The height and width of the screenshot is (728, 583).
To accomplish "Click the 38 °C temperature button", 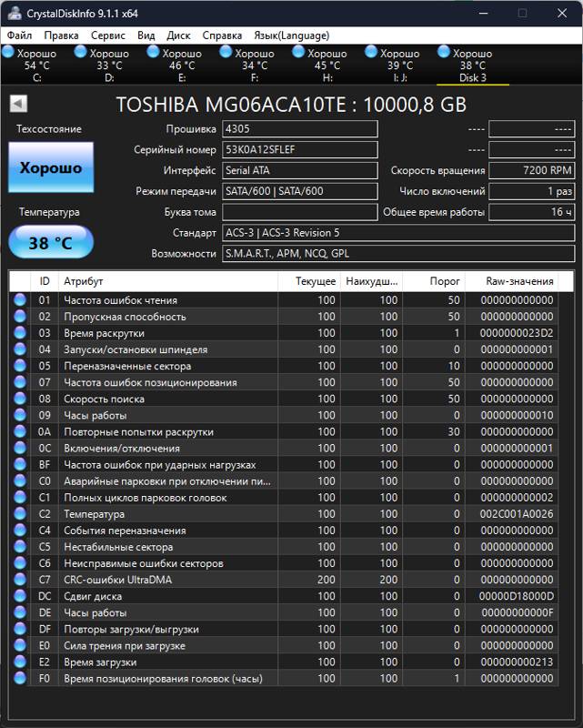I will tap(51, 243).
